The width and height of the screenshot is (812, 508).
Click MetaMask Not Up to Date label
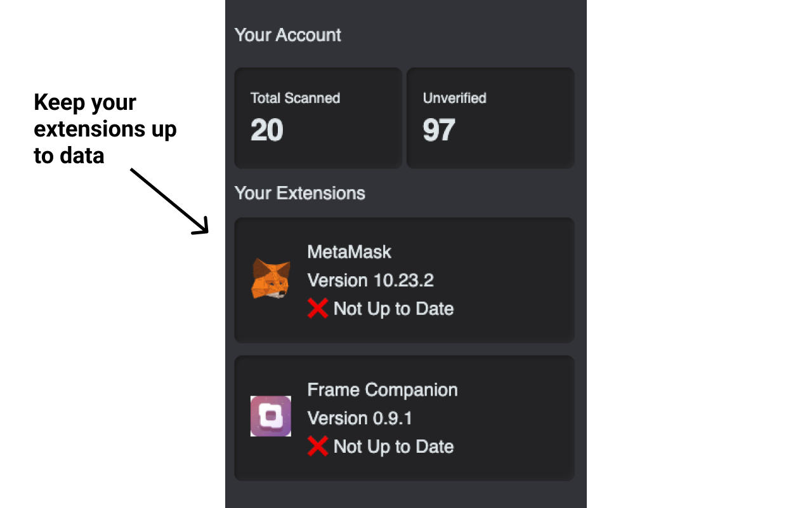[394, 309]
